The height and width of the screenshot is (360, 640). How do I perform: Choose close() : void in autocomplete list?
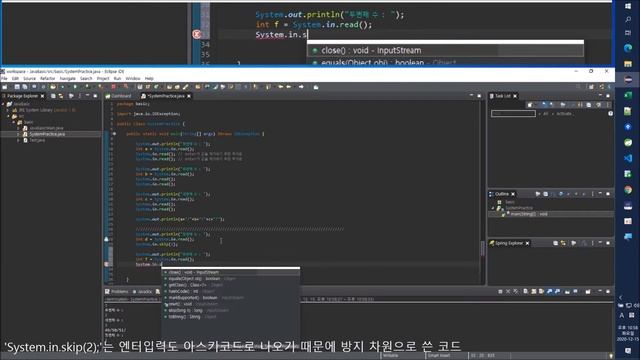231,272
